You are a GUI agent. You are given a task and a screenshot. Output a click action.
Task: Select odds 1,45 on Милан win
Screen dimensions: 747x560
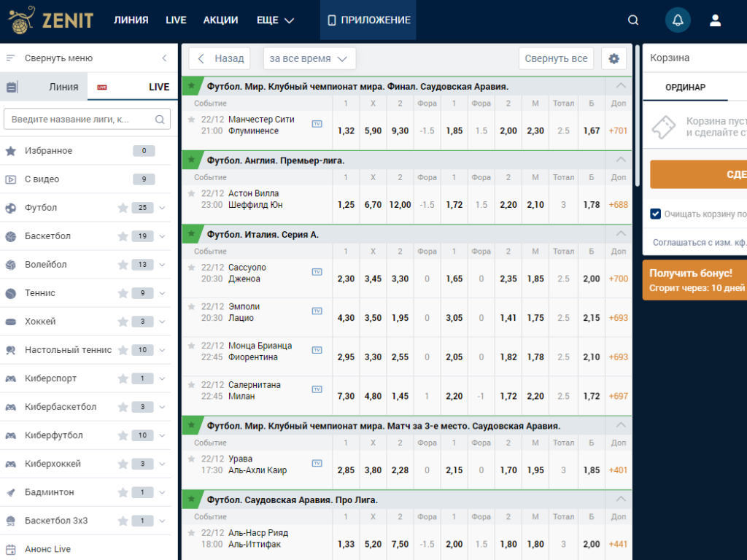pyautogui.click(x=400, y=396)
